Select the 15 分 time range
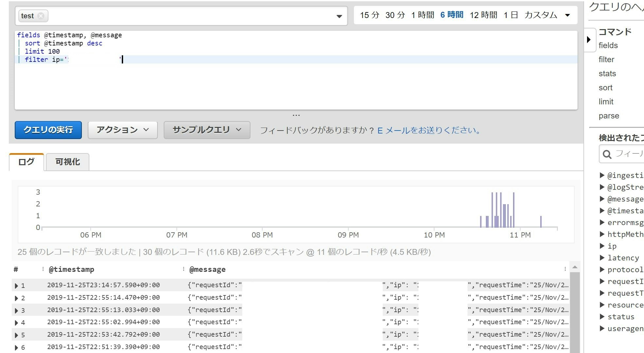 pos(370,15)
